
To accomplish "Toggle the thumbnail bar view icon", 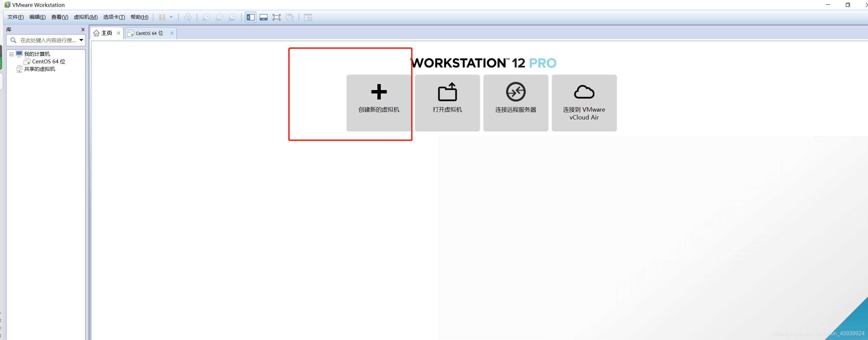I will coord(263,17).
